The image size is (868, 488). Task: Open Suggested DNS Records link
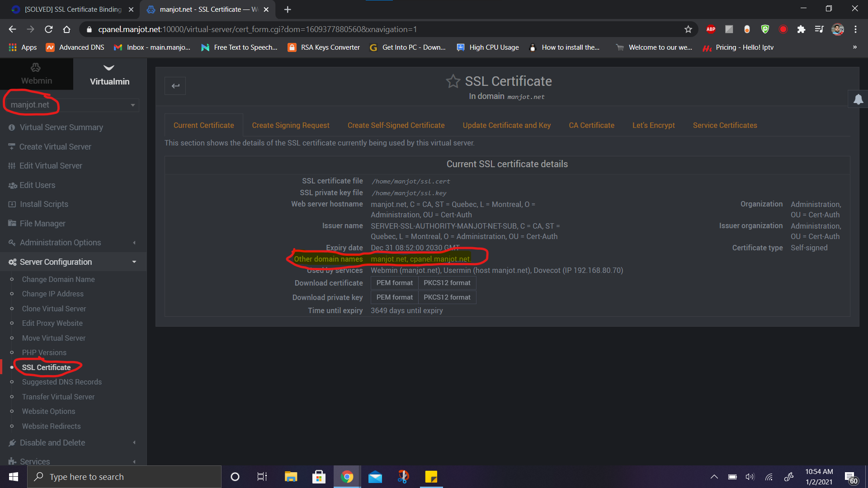(x=62, y=382)
